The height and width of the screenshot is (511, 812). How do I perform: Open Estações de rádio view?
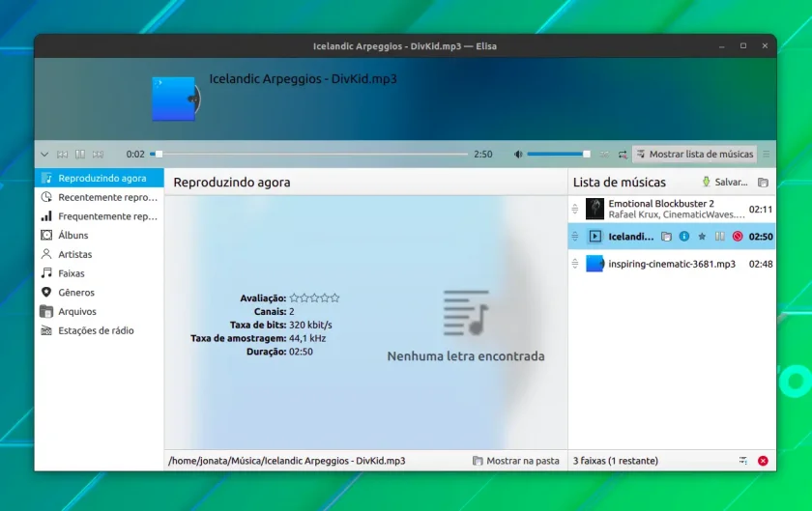click(x=100, y=330)
